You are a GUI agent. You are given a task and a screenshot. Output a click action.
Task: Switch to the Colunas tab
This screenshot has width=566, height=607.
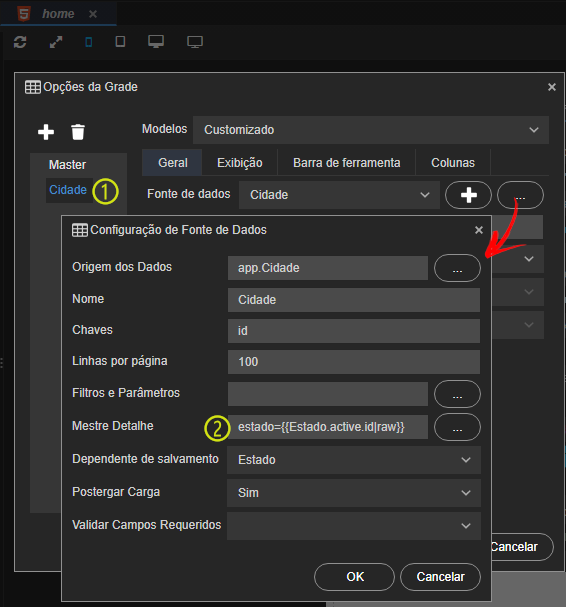pos(453,163)
